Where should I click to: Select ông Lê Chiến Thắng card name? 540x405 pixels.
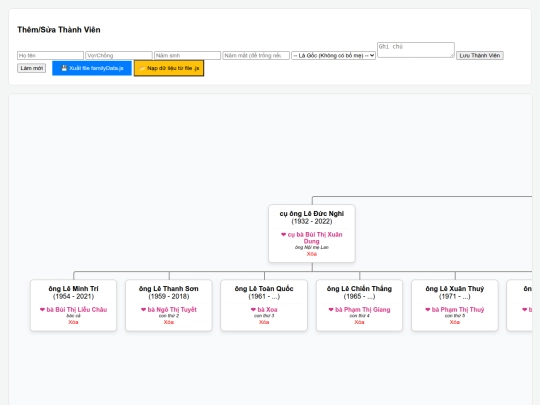[359, 289]
